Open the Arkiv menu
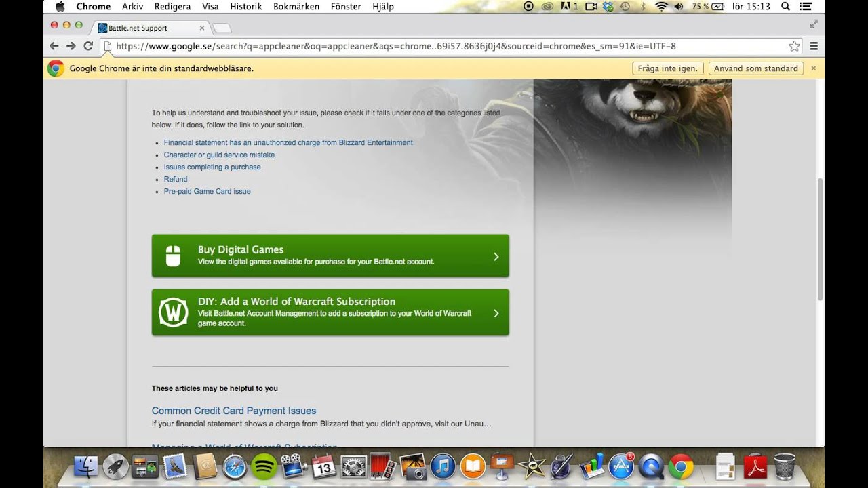 [132, 7]
